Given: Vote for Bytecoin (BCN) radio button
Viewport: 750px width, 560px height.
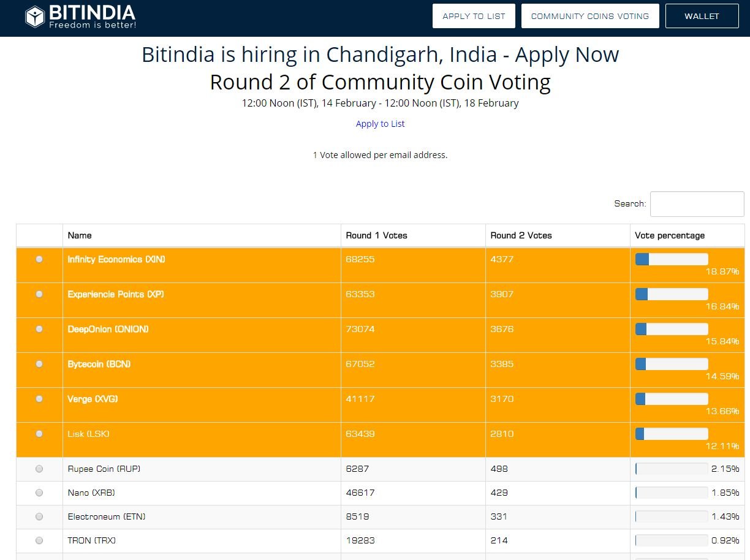Looking at the screenshot, I should click(x=39, y=364).
